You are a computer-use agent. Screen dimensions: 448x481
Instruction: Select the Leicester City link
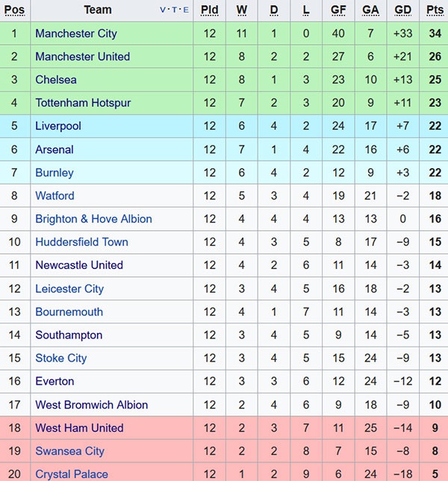(x=69, y=289)
